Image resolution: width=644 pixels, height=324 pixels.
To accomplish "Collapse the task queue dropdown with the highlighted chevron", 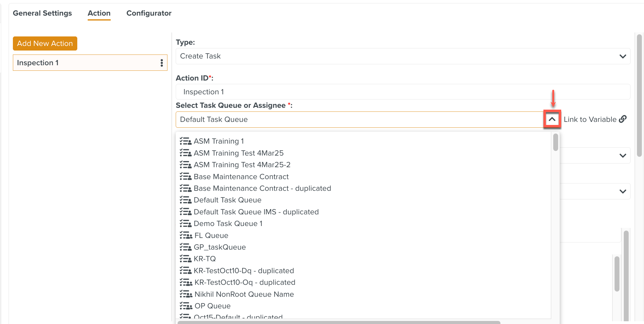I will 552,119.
